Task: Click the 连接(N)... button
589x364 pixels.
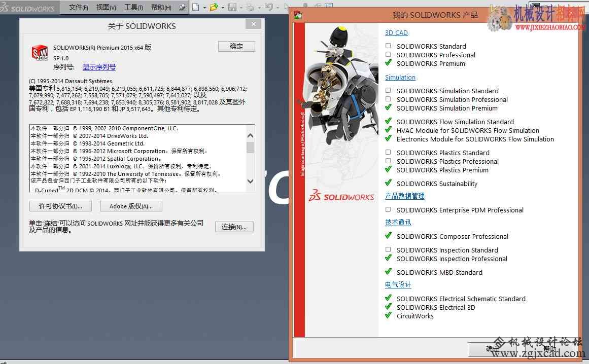Action: point(234,227)
